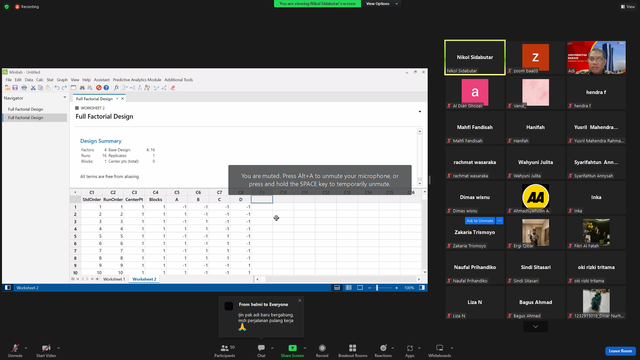Viewport: 640px width, 360px height.
Task: Select Adi's video thumbnail
Action: coord(596,57)
